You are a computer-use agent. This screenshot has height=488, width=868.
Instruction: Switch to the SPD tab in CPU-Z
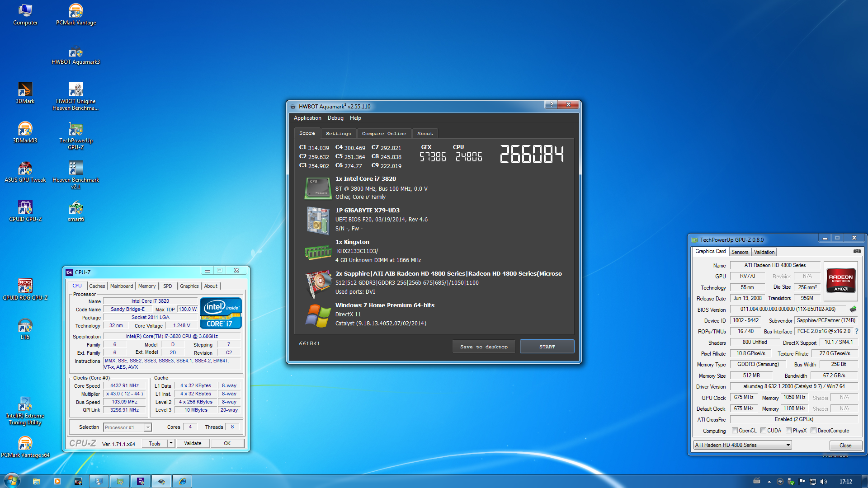167,286
